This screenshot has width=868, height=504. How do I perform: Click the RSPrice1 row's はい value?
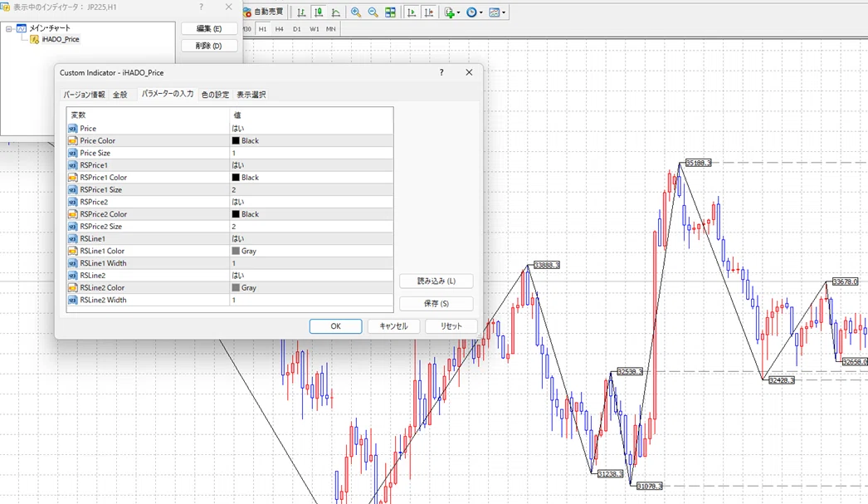[x=238, y=165]
